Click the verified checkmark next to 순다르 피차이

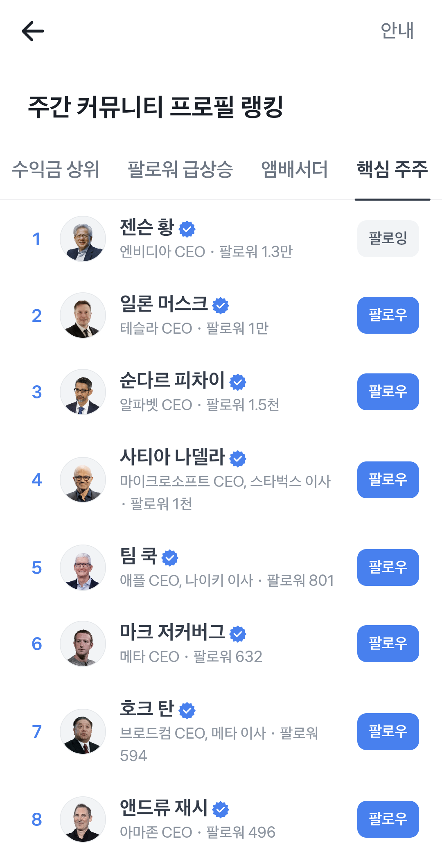(x=238, y=382)
